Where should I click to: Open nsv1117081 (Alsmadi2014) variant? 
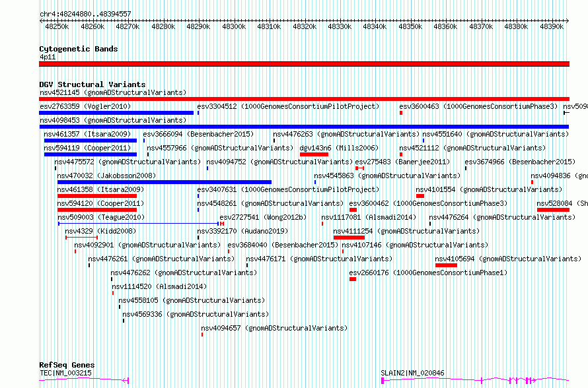tap(369, 217)
